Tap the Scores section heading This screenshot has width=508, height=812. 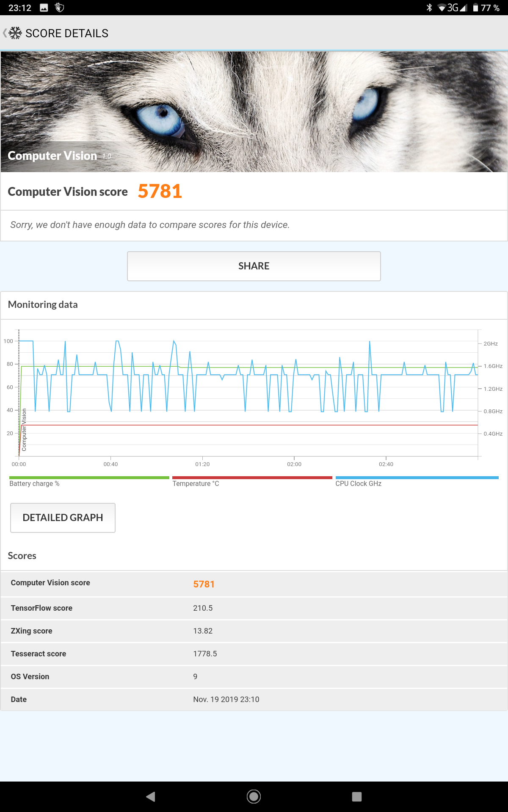[22, 556]
